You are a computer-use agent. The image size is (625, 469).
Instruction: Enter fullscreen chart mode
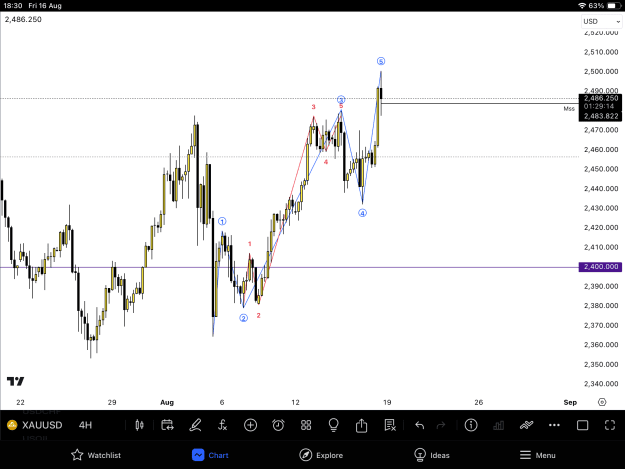[x=610, y=425]
